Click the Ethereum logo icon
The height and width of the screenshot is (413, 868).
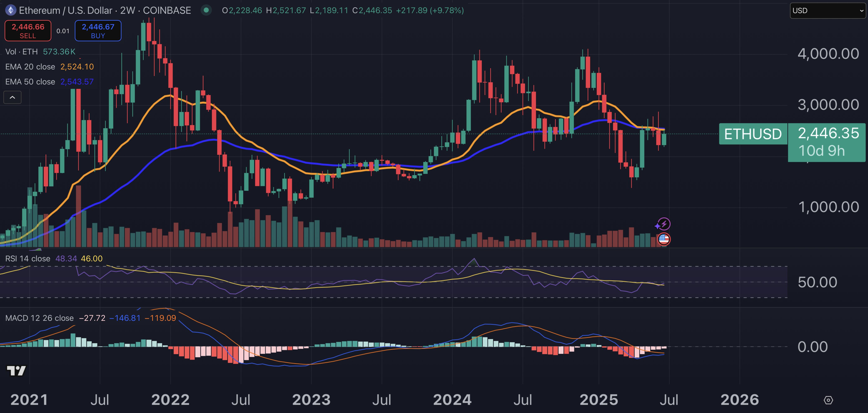click(x=11, y=10)
